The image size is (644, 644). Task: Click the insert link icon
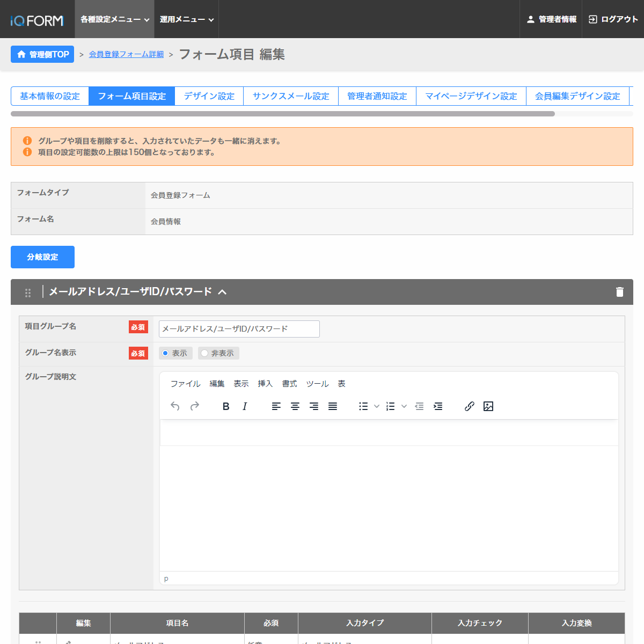[x=469, y=406]
